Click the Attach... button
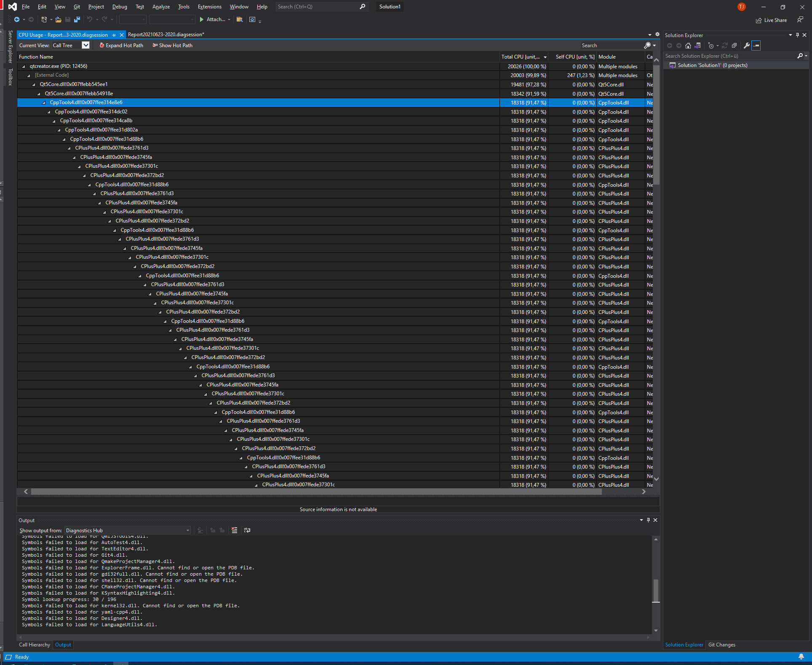Viewport: 812px width, 665px height. coord(212,19)
